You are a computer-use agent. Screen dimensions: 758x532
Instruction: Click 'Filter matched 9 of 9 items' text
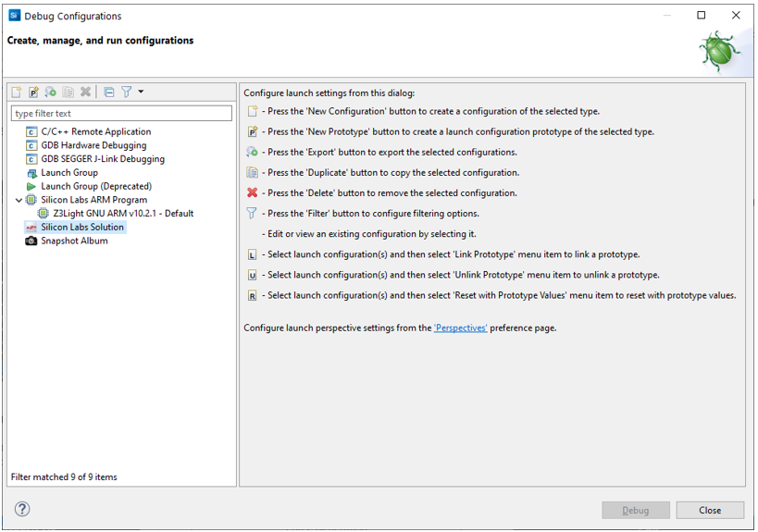click(x=64, y=477)
